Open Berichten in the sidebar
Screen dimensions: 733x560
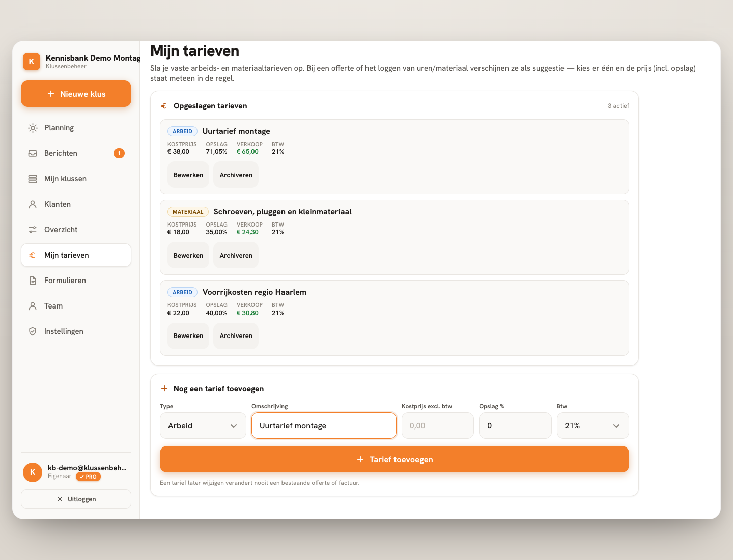[76, 153]
